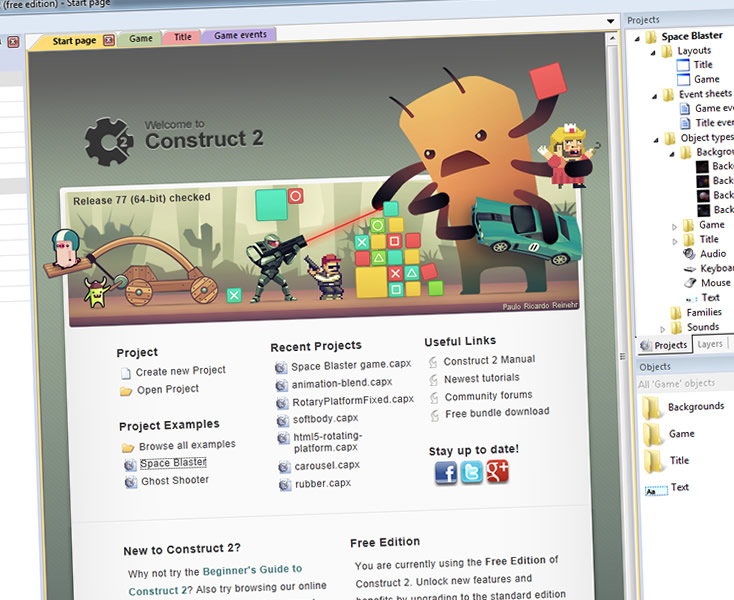Select the Text object under Mouse in project tree
The image size is (734, 600).
point(710,297)
